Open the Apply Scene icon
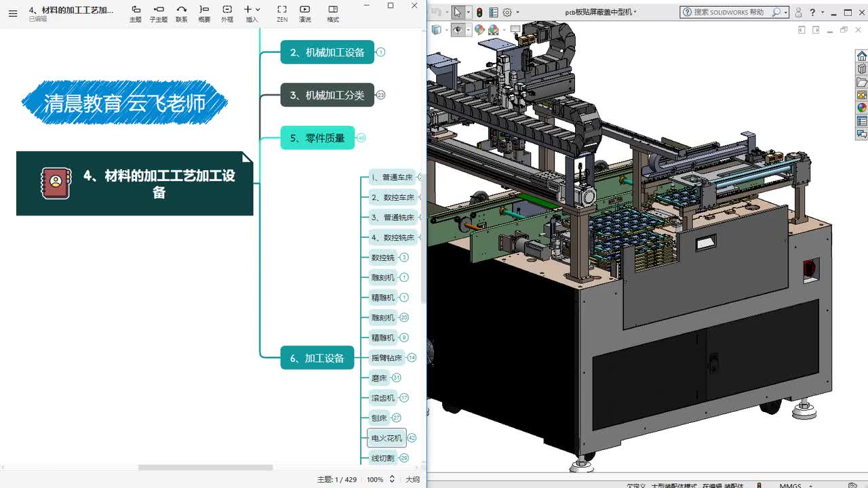Screen dimensions: 868x488 (493, 30)
